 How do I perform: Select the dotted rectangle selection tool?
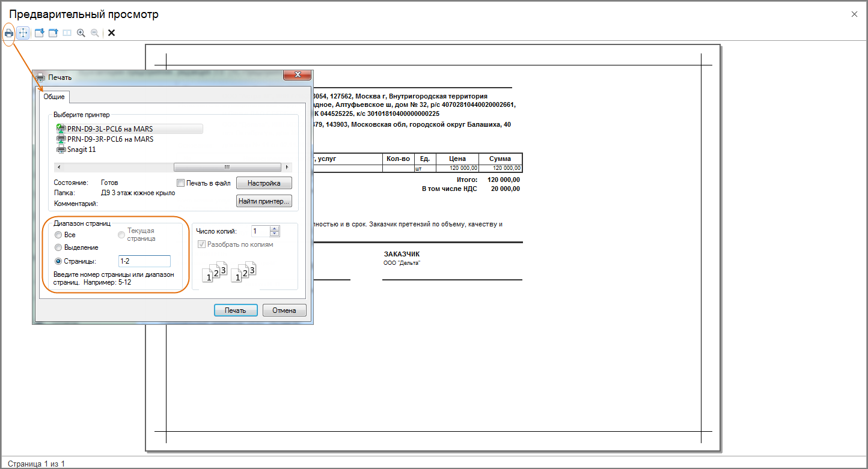coord(67,32)
